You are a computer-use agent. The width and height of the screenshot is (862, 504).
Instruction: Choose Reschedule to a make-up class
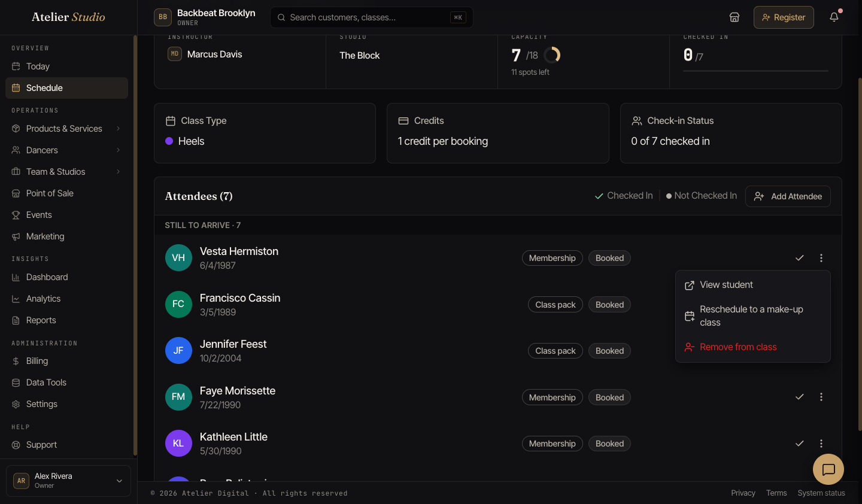(753, 316)
